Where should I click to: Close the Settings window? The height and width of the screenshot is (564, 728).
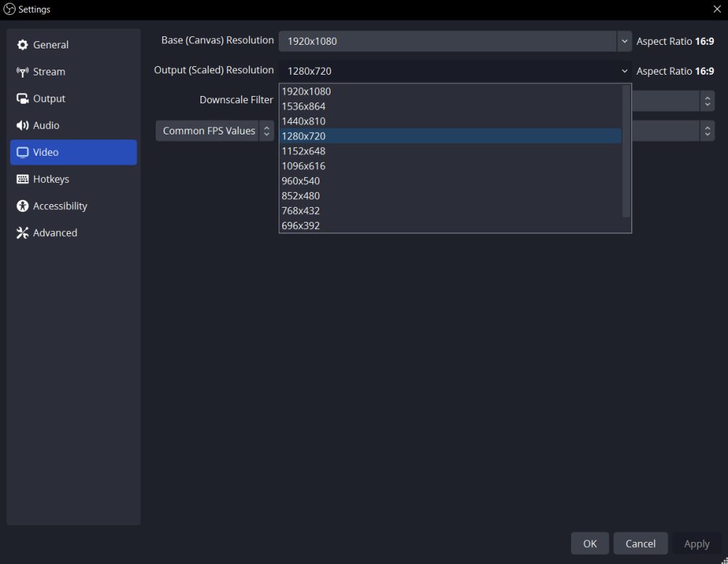pos(717,9)
